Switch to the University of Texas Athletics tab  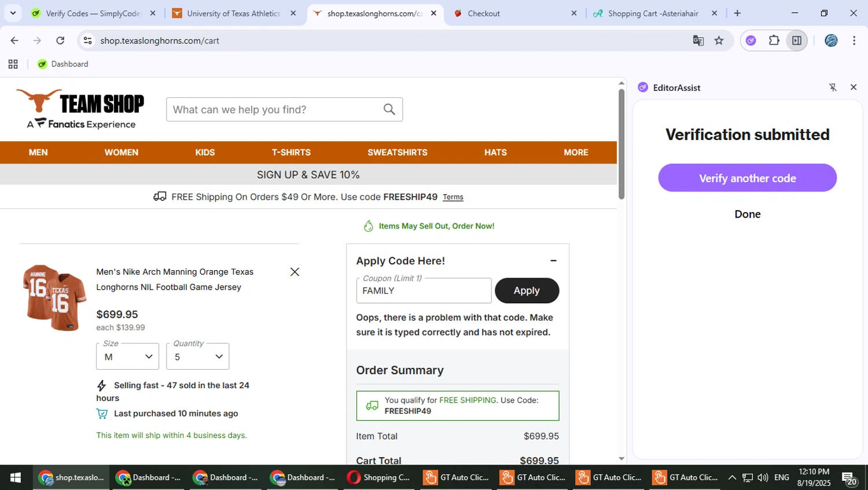[234, 13]
